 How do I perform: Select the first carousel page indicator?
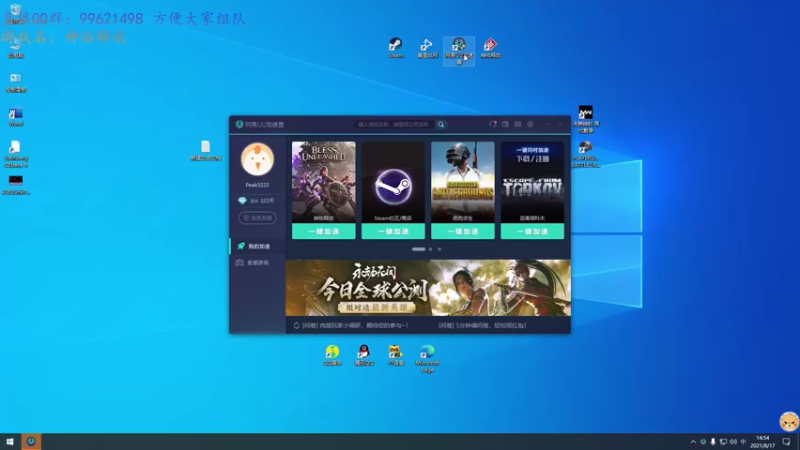tap(418, 249)
